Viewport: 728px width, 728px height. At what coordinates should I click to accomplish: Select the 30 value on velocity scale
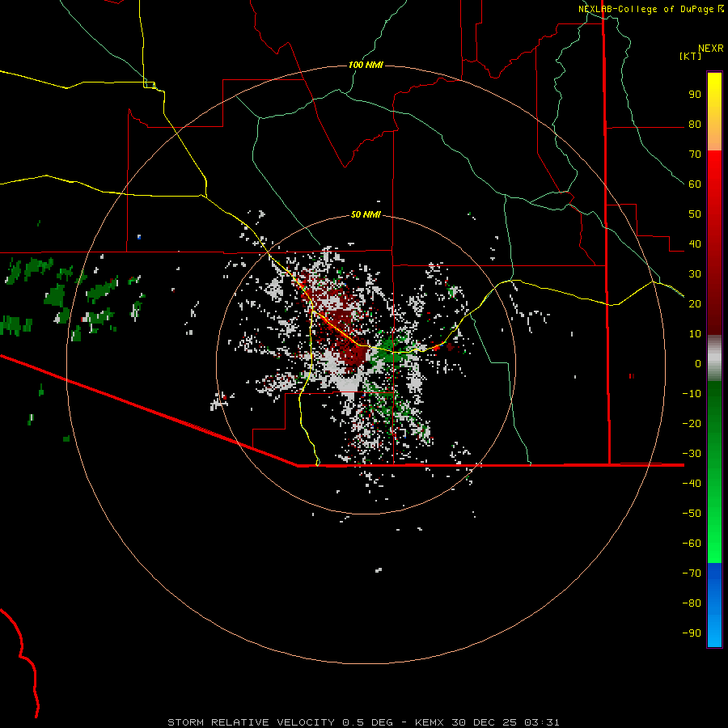coord(695,274)
